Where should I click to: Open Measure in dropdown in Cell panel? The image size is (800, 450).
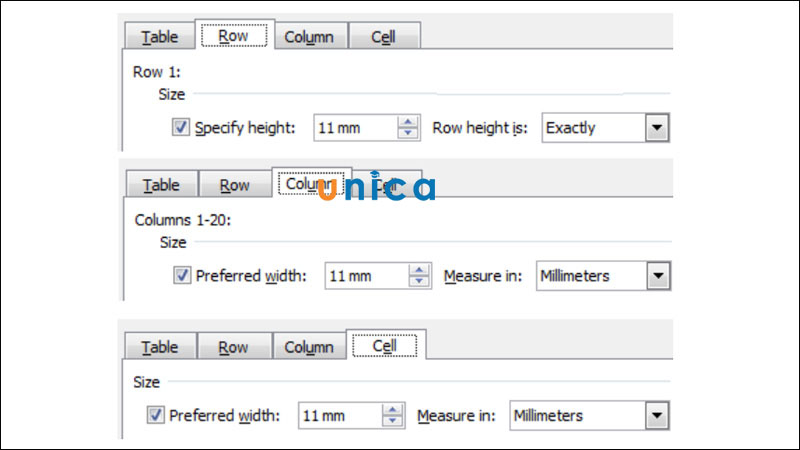point(656,415)
